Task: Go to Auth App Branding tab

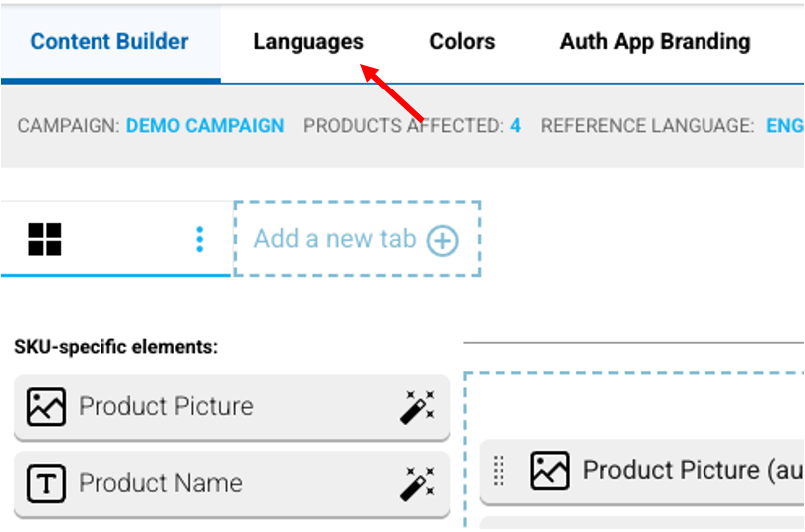Action: coord(655,42)
